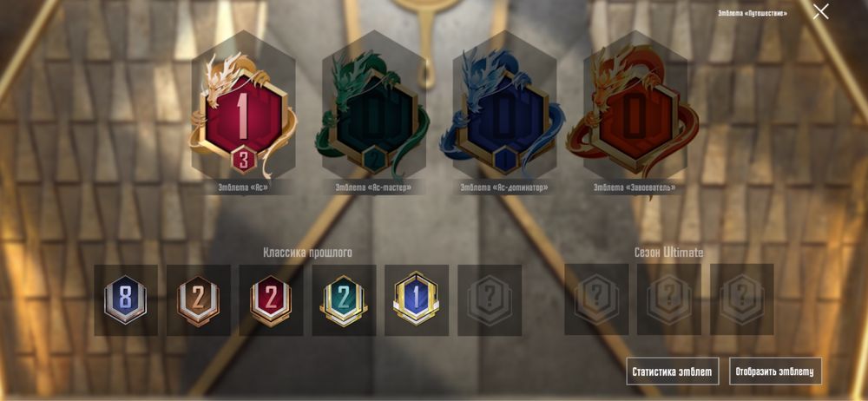Pick the blue-gold badge numbered 1
This screenshot has height=401, width=868.
click(x=417, y=299)
